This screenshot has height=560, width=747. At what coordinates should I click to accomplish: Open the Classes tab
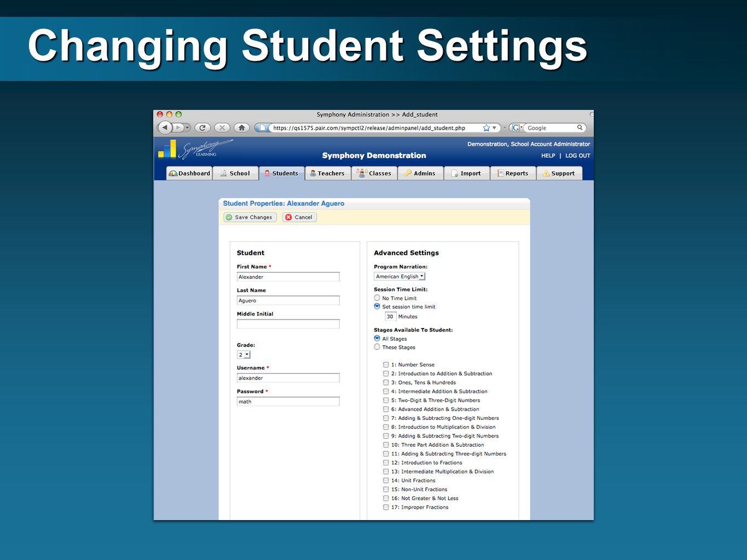pos(374,173)
